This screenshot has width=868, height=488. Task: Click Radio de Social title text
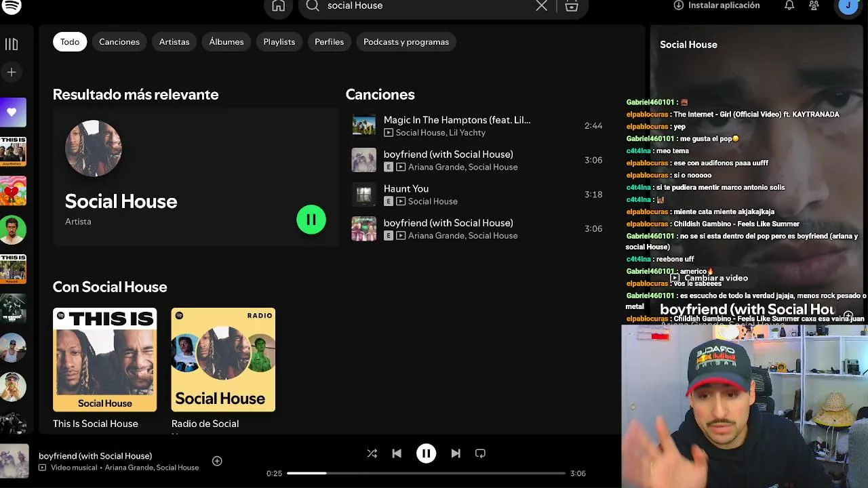click(205, 424)
